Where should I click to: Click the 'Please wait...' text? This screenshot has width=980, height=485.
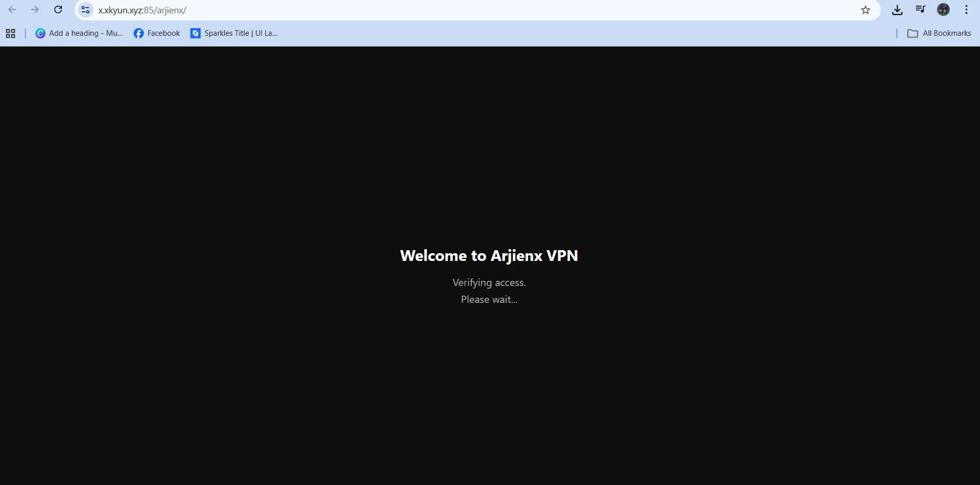[x=489, y=299]
